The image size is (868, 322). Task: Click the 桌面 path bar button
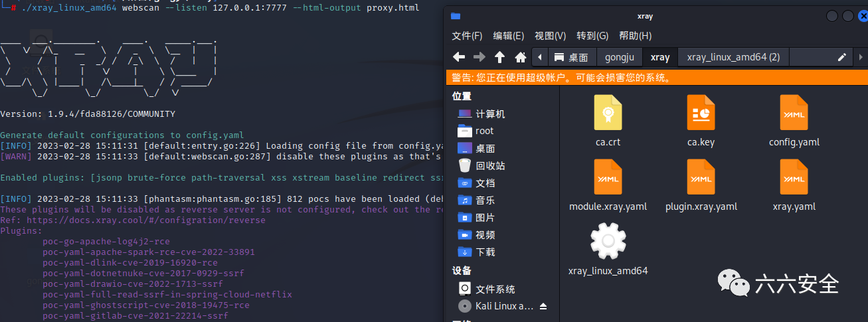[572, 57]
